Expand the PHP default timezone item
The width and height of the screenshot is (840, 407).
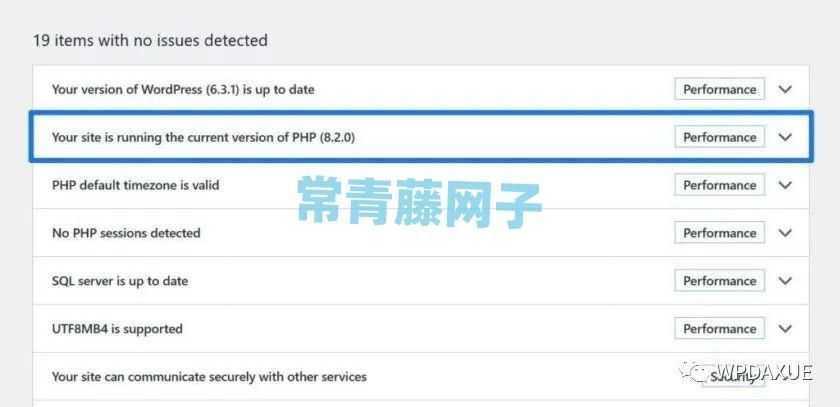[785, 185]
